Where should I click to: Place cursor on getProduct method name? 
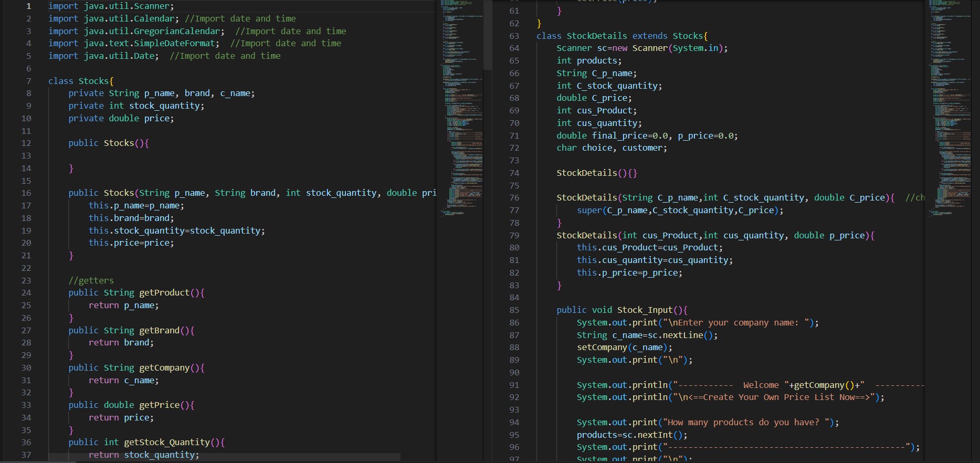[164, 292]
